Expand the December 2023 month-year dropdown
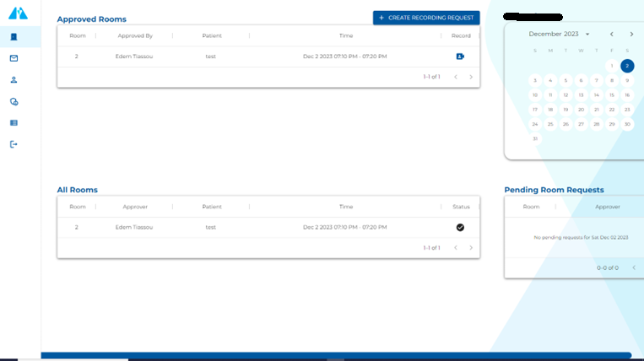This screenshot has width=644, height=361. click(587, 35)
